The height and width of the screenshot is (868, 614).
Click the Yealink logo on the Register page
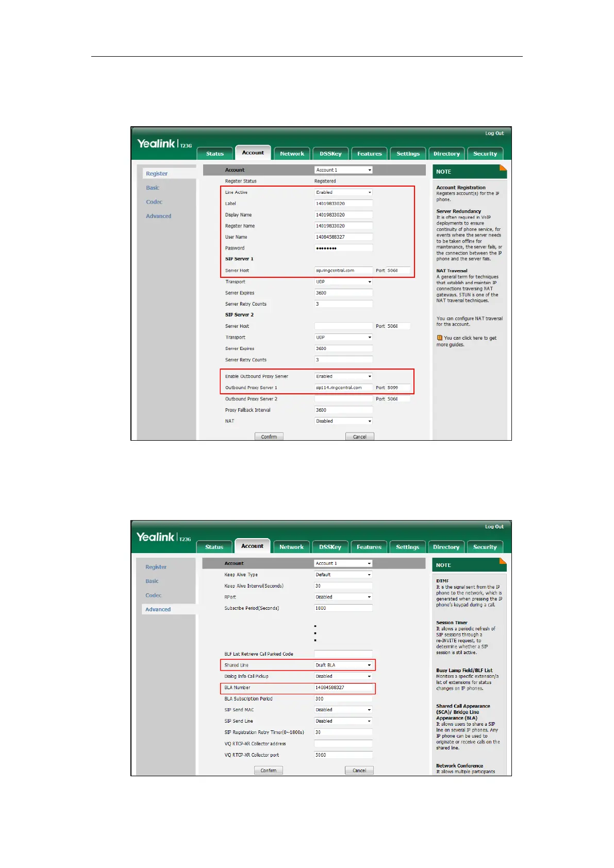coord(156,144)
